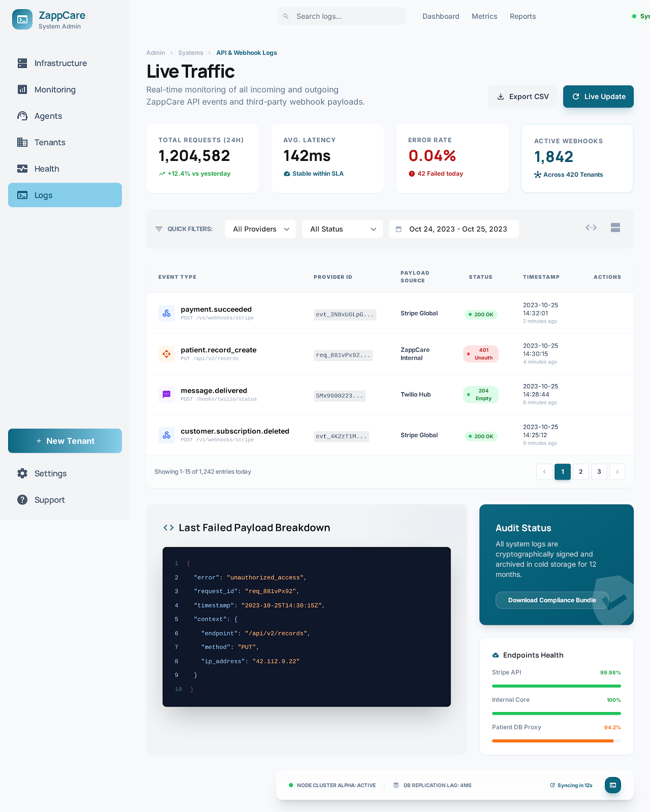Click Stripe icon on payment.succeeded row

pos(166,314)
